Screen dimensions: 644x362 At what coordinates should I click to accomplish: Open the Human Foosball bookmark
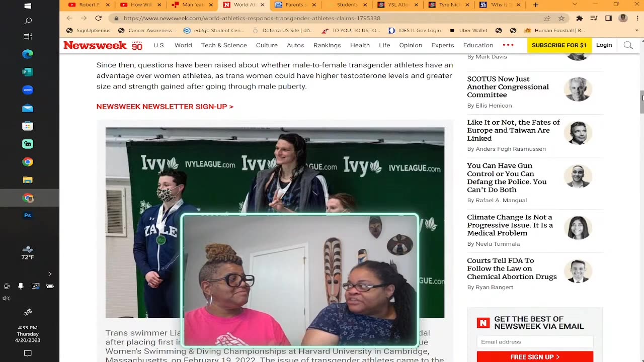pyautogui.click(x=554, y=31)
